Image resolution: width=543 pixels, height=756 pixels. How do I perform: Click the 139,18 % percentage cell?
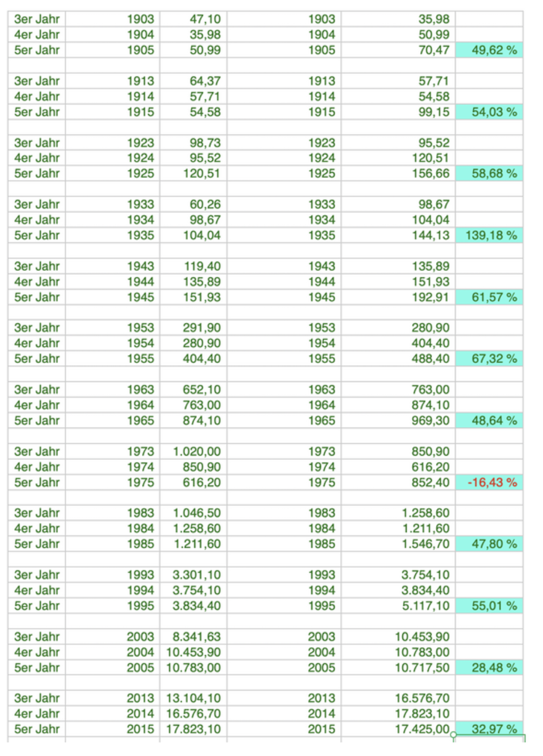click(x=489, y=235)
